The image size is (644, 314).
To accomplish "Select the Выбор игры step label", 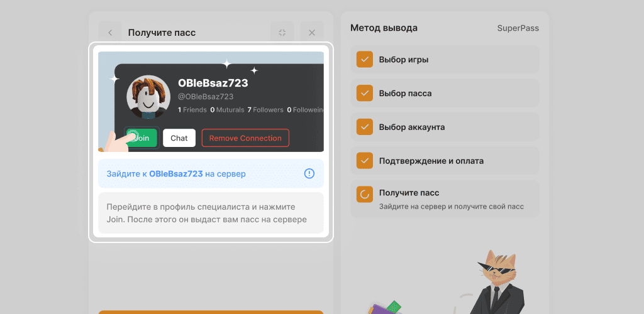I will click(404, 60).
